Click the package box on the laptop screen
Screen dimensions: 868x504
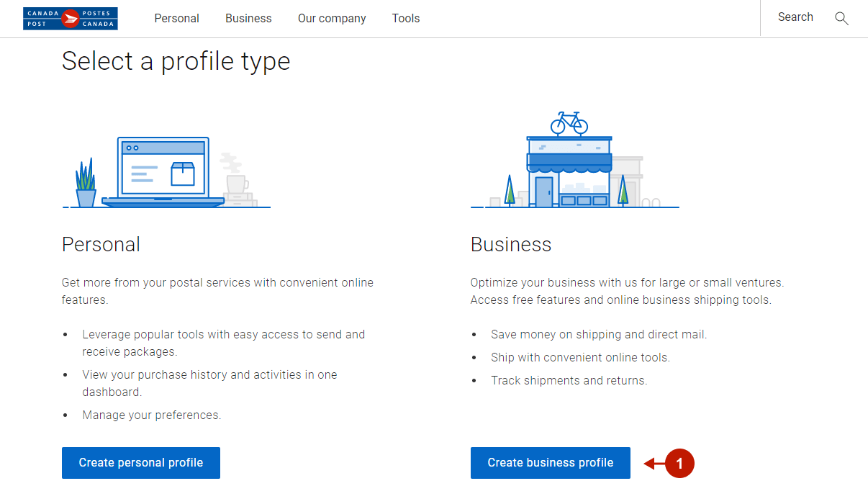tap(183, 174)
